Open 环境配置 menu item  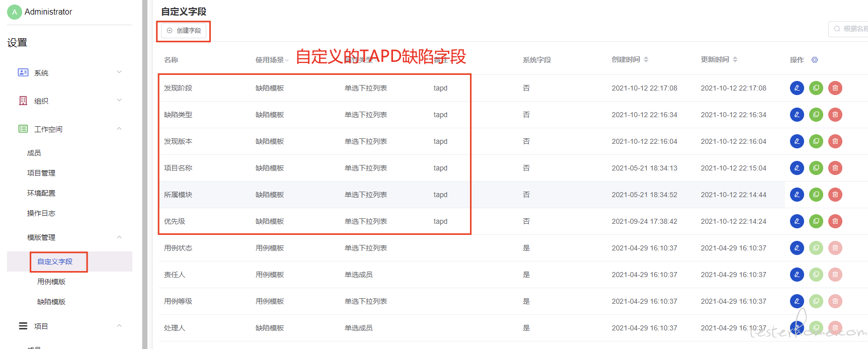coord(41,193)
